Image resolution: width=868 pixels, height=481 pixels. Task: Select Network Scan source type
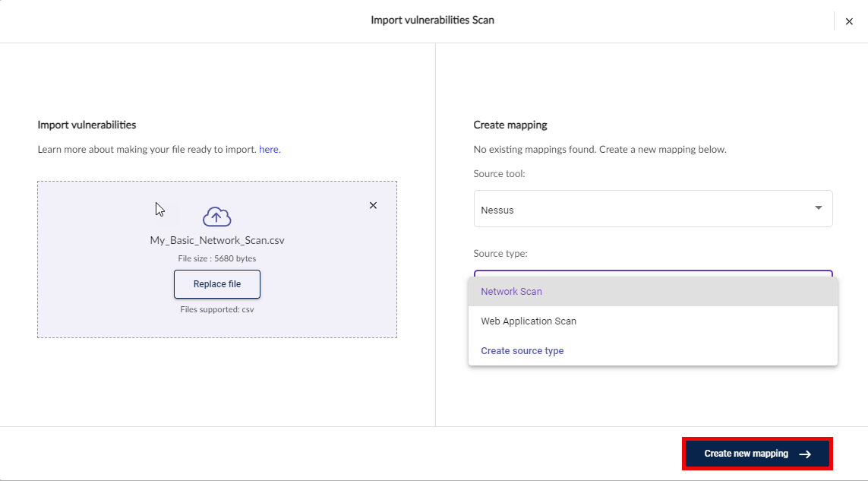[653, 292]
